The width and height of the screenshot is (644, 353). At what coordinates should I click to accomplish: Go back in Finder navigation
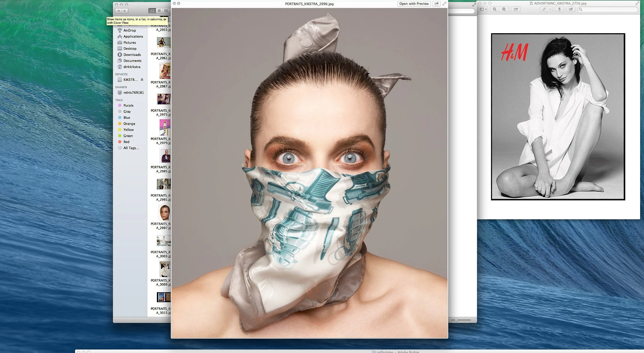click(x=118, y=11)
